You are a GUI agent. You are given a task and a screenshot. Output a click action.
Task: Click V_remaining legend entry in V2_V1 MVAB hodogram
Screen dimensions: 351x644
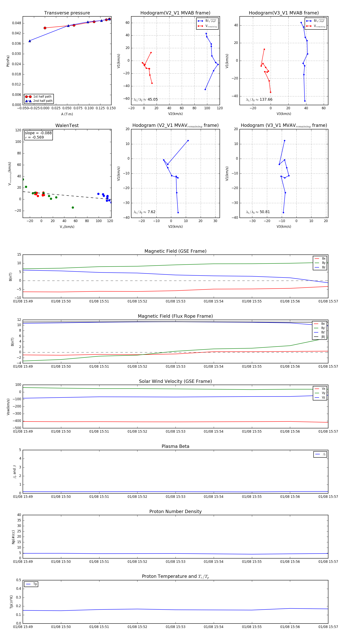point(207,26)
